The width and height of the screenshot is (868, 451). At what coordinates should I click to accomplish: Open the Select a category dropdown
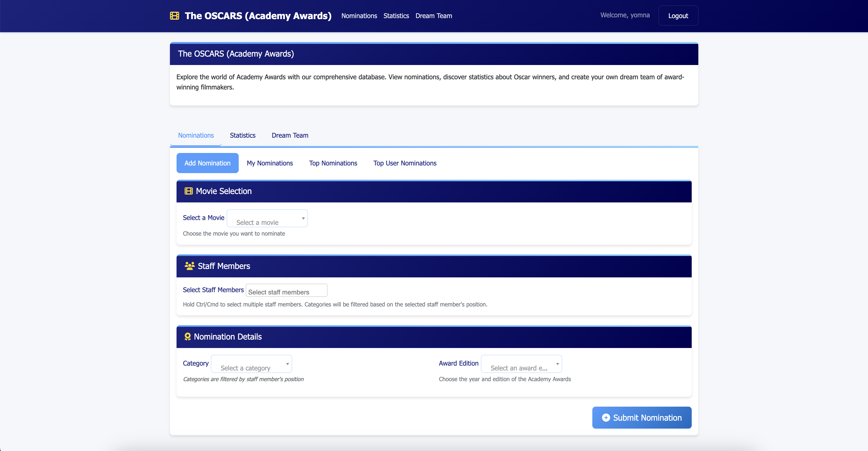tap(251, 364)
